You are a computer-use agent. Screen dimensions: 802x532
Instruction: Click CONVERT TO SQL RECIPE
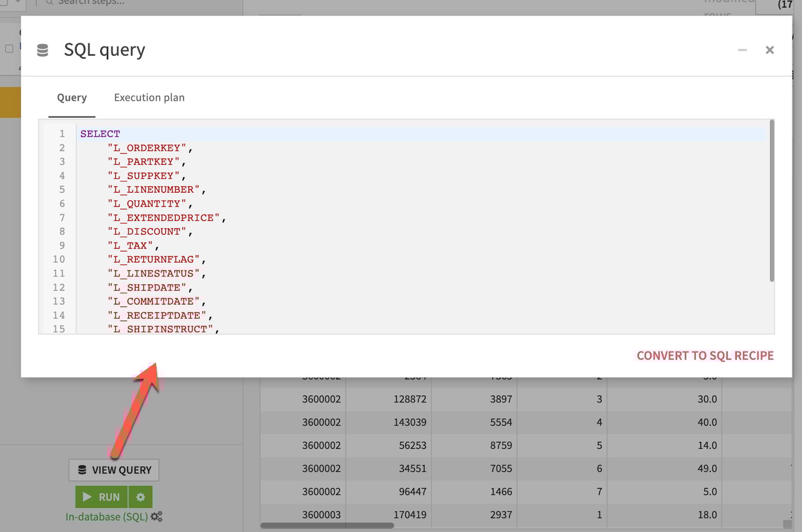point(705,356)
